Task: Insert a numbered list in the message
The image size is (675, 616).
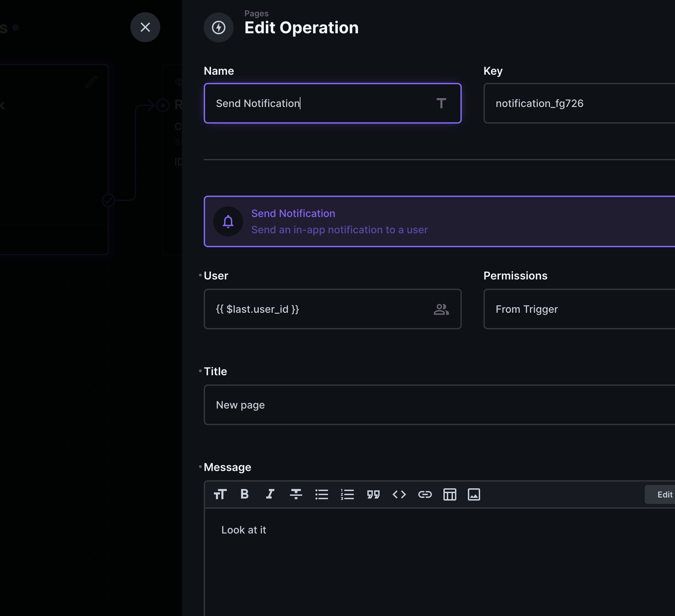Action: (x=347, y=494)
